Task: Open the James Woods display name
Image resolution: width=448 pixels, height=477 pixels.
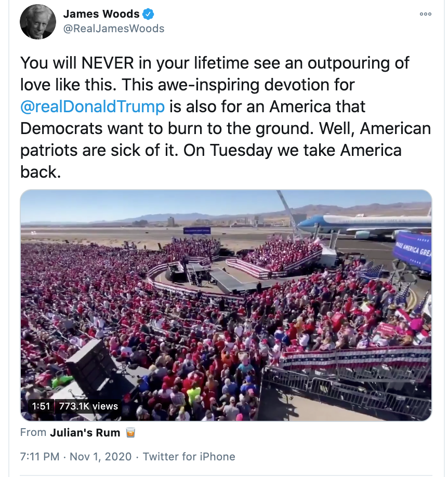Action: coord(100,14)
